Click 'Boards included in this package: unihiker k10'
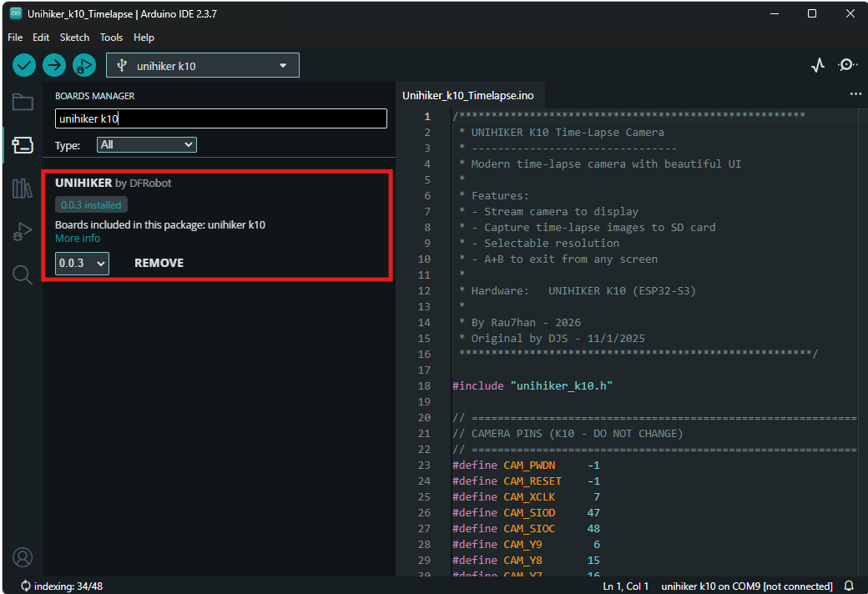Viewport: 868px width, 594px height. [160, 224]
